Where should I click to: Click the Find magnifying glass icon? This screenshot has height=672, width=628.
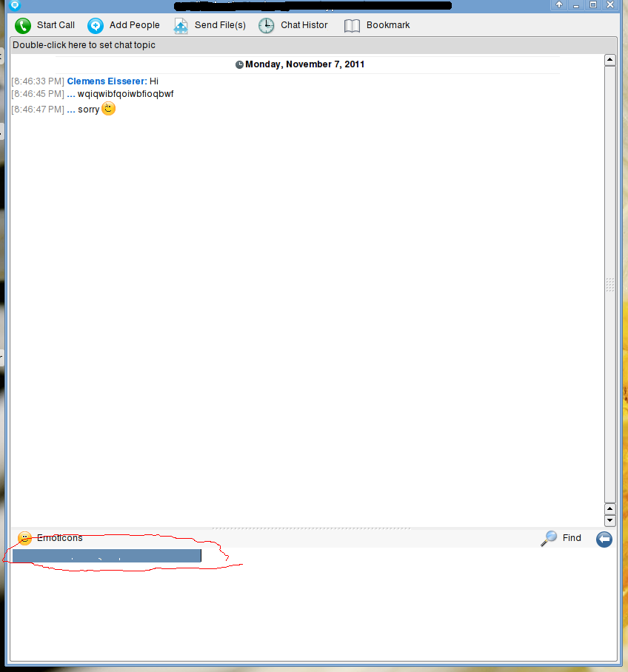(549, 538)
